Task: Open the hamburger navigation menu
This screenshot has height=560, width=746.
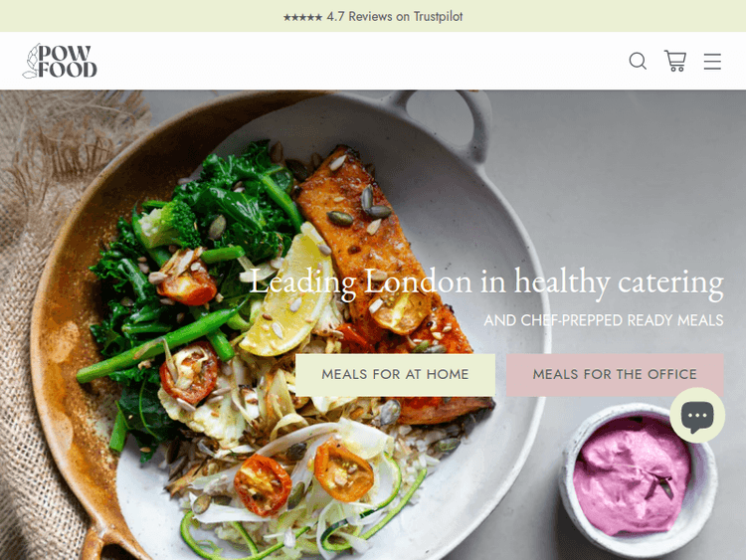Action: pyautogui.click(x=712, y=62)
